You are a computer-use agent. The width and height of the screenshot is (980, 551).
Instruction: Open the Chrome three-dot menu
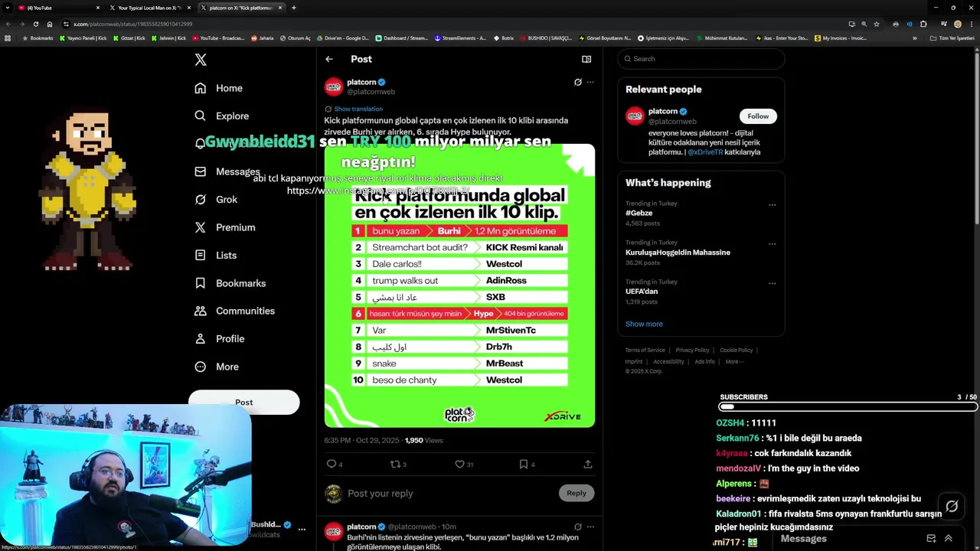(x=972, y=24)
